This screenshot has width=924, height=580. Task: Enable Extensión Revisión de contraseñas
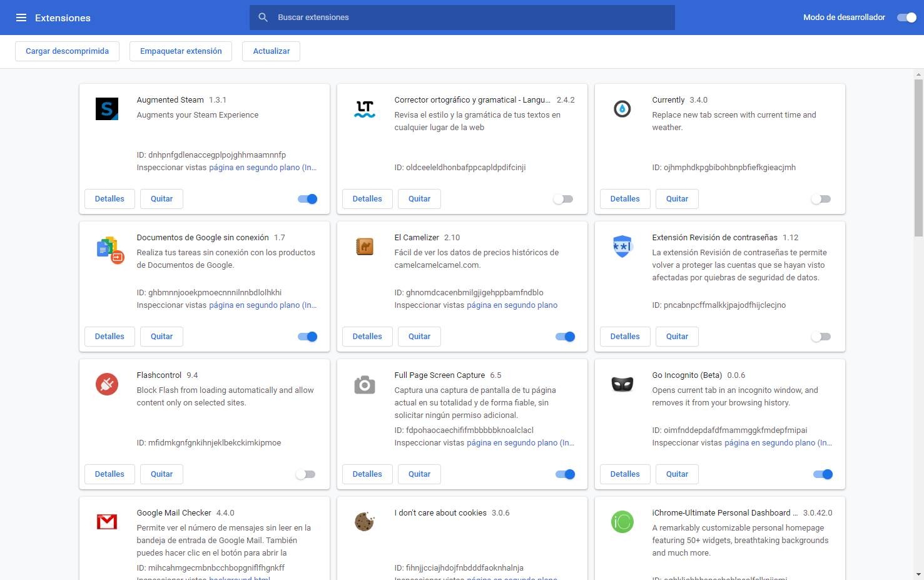pos(821,337)
